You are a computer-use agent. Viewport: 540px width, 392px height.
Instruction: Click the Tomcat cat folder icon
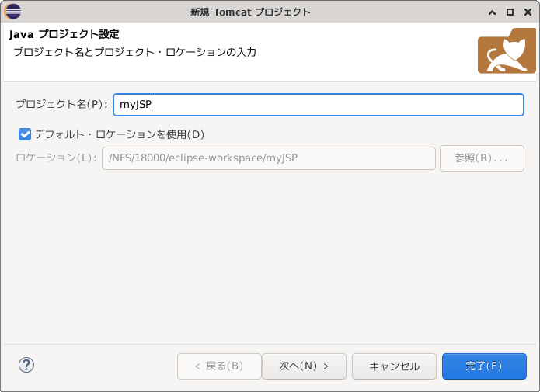[x=507, y=50]
